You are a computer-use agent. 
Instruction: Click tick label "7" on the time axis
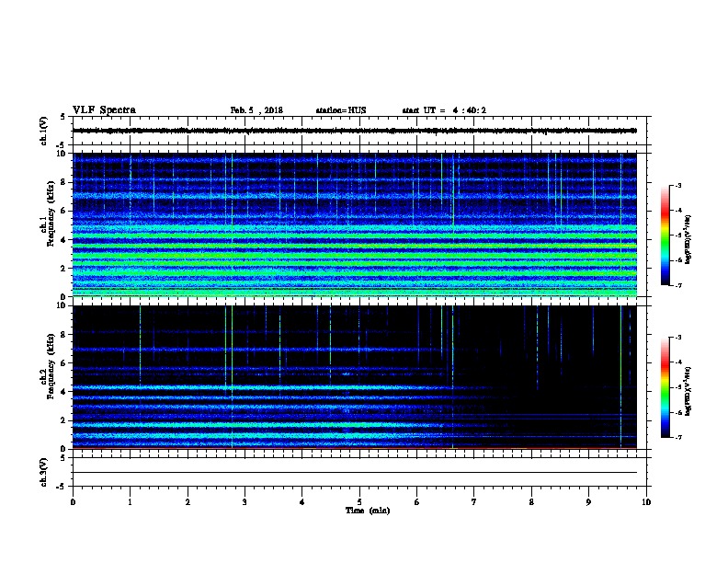[x=474, y=502]
